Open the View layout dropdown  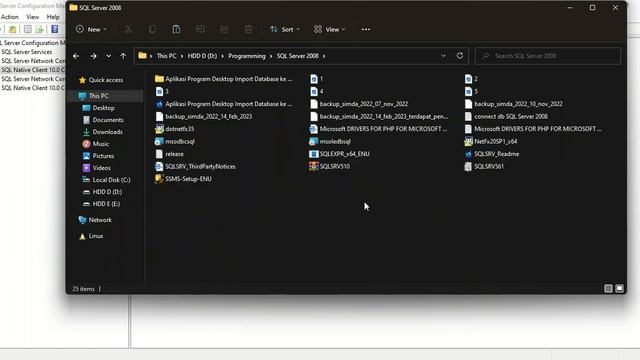coord(329,29)
